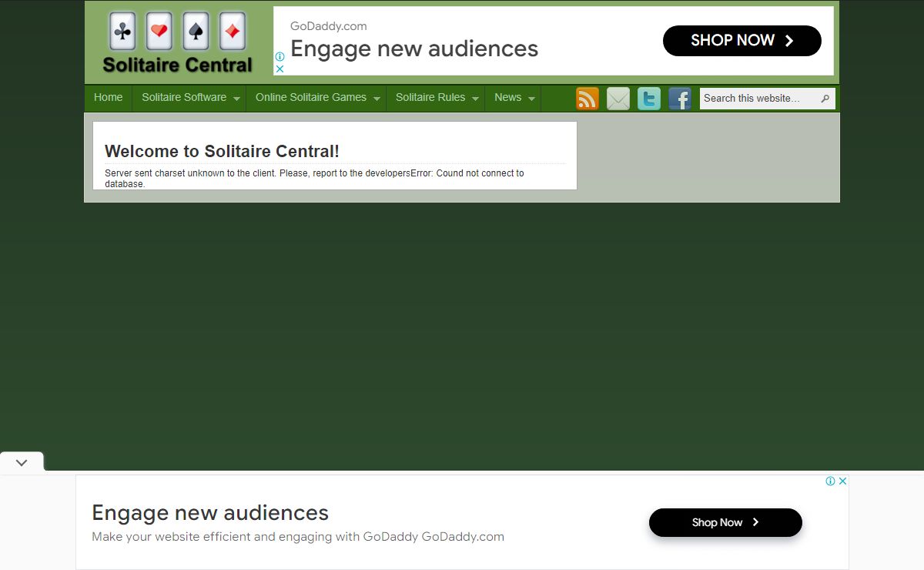Click the bottom ad info icon
Viewport: 924px width, 570px height.
831,481
